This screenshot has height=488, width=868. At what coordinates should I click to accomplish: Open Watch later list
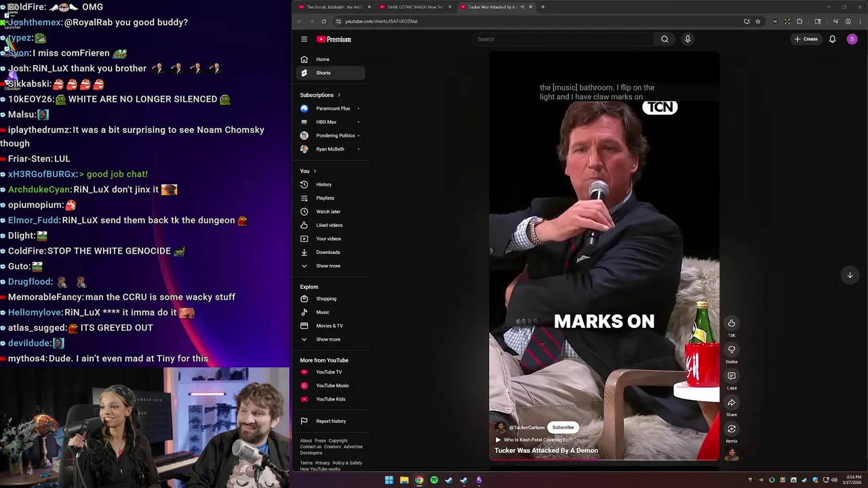click(x=332, y=211)
